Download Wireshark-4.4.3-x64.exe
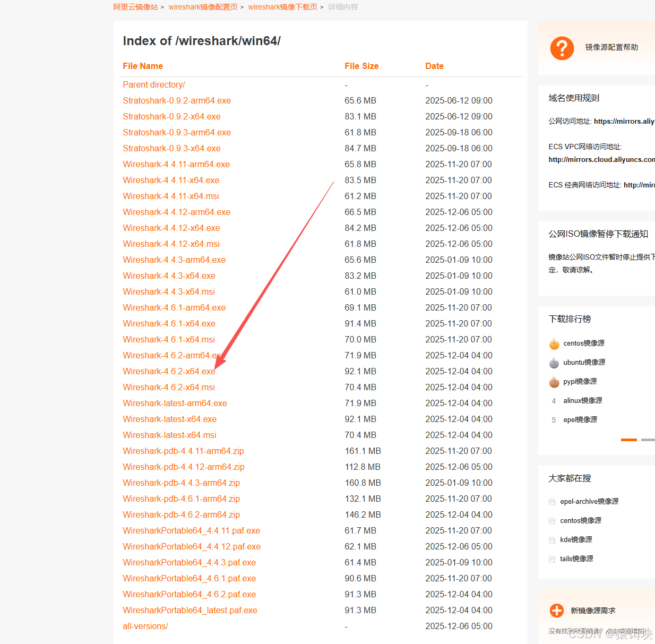The width and height of the screenshot is (655, 644). (169, 276)
